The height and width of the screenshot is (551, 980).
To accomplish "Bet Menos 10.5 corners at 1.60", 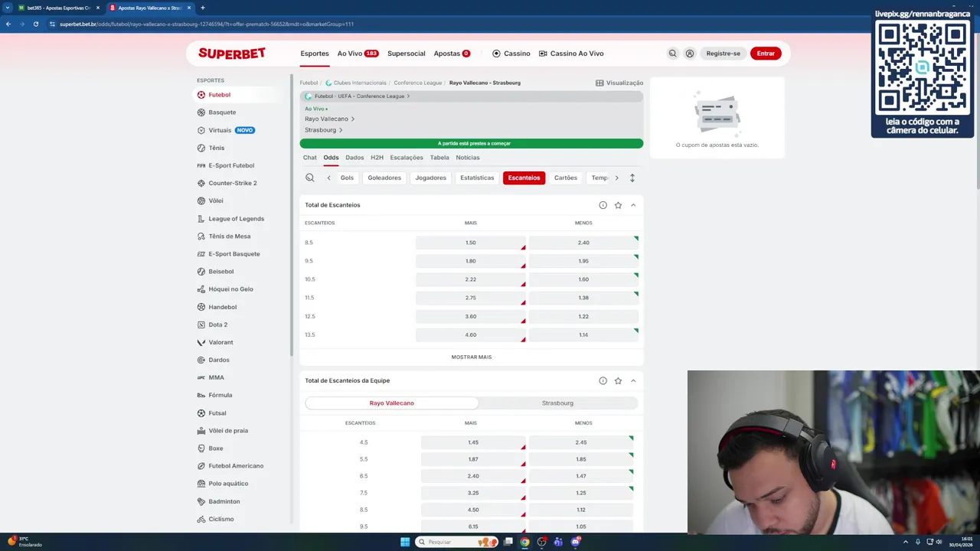I will point(583,279).
